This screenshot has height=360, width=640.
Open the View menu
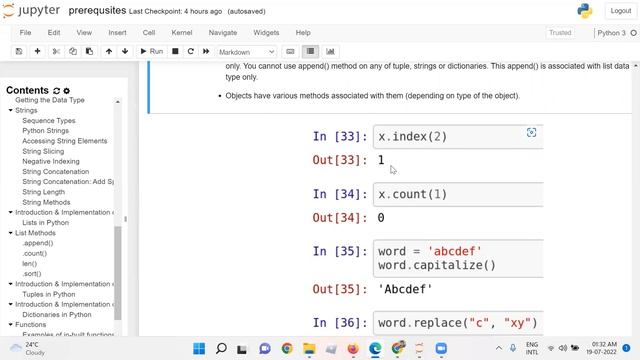84,33
